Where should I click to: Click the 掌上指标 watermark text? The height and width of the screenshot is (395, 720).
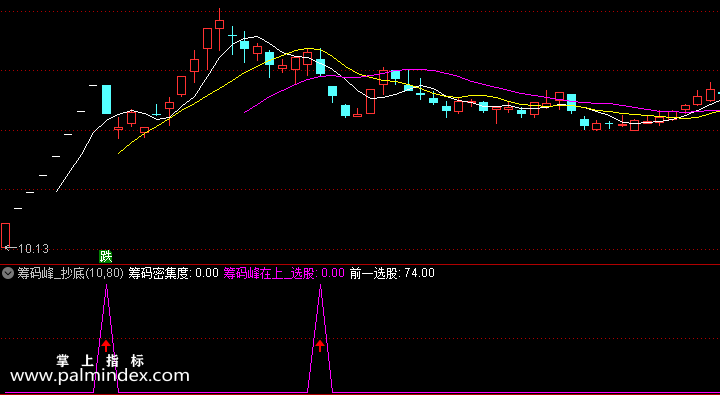(100, 360)
